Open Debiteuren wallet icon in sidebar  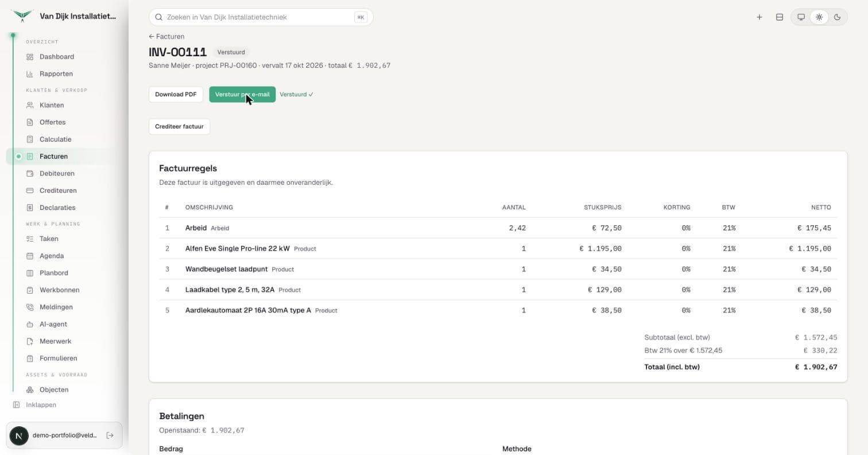30,173
